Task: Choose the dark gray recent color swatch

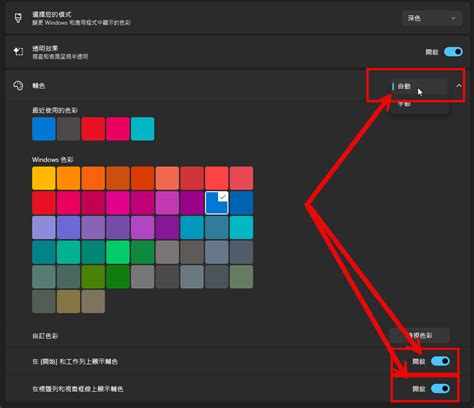Action: [68, 129]
